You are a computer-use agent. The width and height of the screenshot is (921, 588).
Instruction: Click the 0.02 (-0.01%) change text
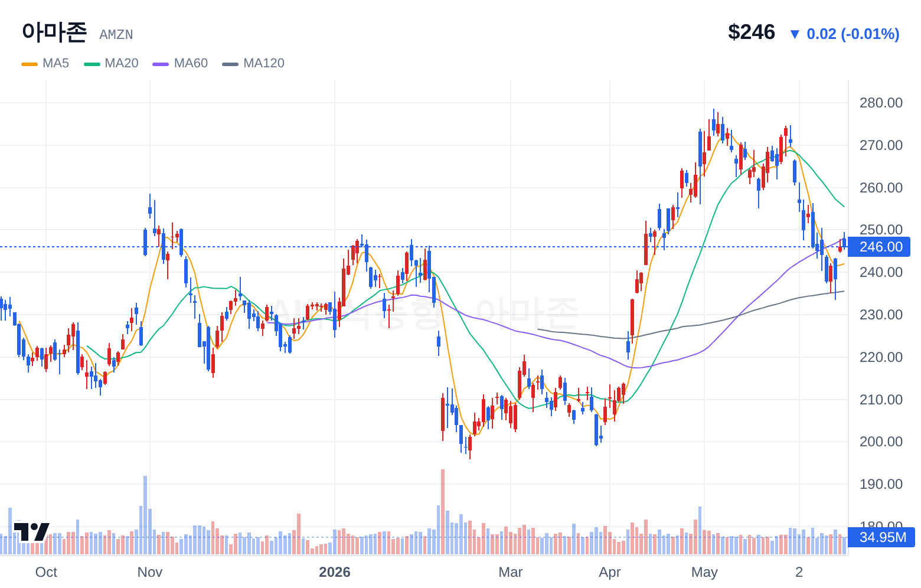pyautogui.click(x=853, y=34)
